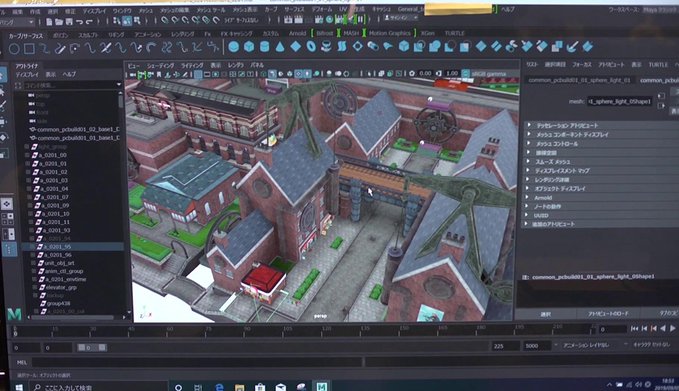Switch to single perspective layout
The width and height of the screenshot is (679, 391).
click(7, 204)
